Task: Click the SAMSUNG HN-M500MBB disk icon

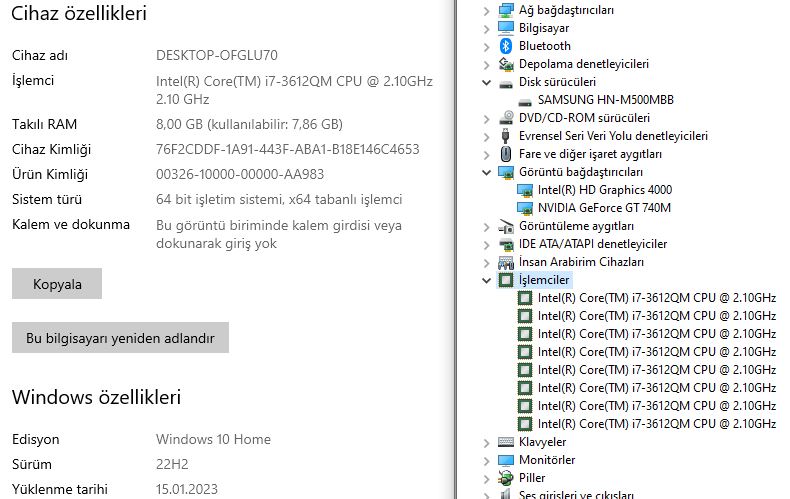Action: [x=525, y=101]
